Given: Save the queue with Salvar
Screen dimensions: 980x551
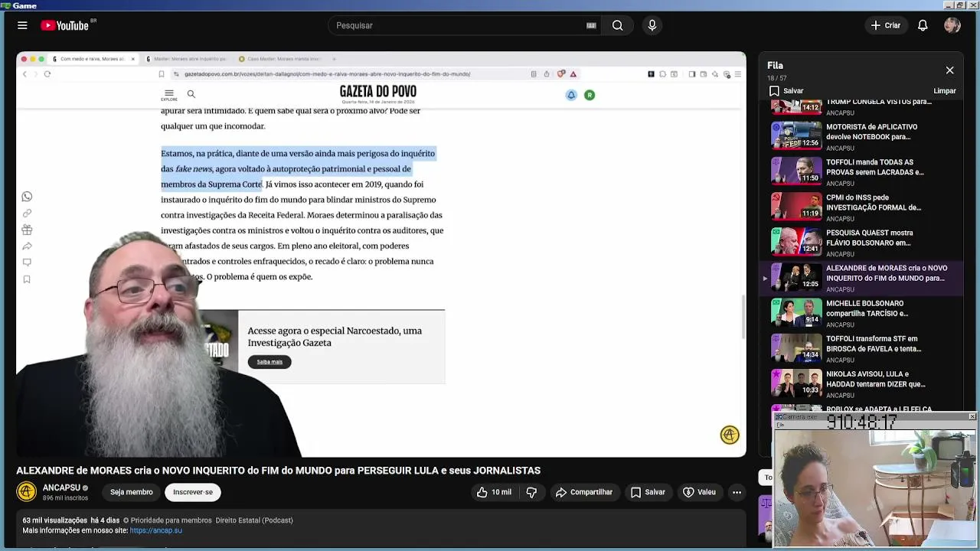Looking at the screenshot, I should tap(786, 90).
